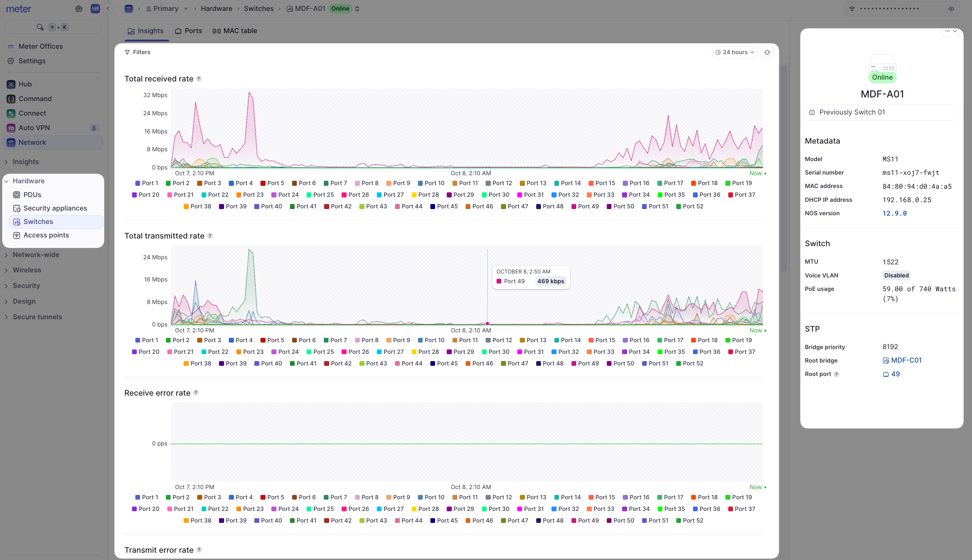Open the 24 hours time range dropdown
Image resolution: width=972 pixels, height=560 pixels.
pyautogui.click(x=734, y=52)
